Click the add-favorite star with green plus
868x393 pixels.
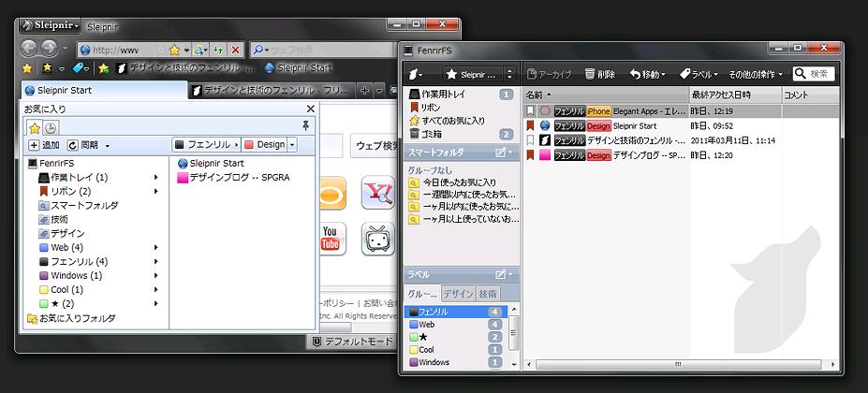[x=104, y=68]
